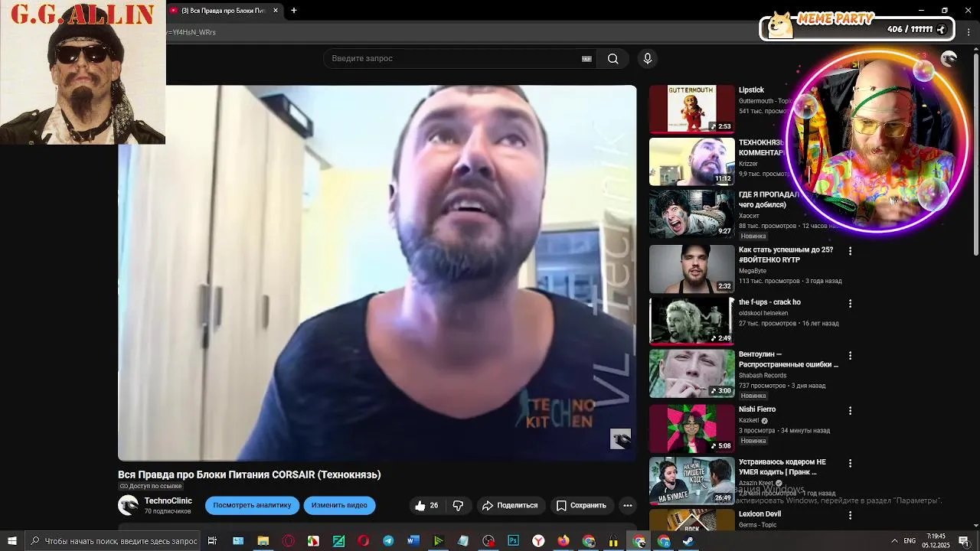This screenshot has width=980, height=551.
Task: Open notification center in system tray
Action: (964, 541)
